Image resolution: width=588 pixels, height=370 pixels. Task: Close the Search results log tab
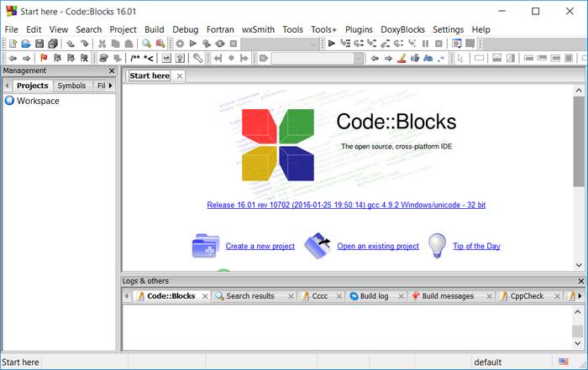point(291,297)
